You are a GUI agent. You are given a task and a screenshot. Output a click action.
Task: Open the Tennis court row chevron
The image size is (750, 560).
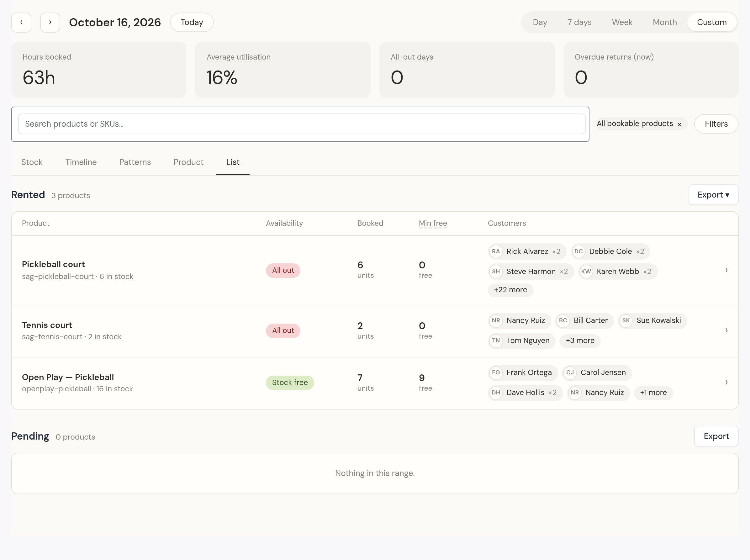726,330
